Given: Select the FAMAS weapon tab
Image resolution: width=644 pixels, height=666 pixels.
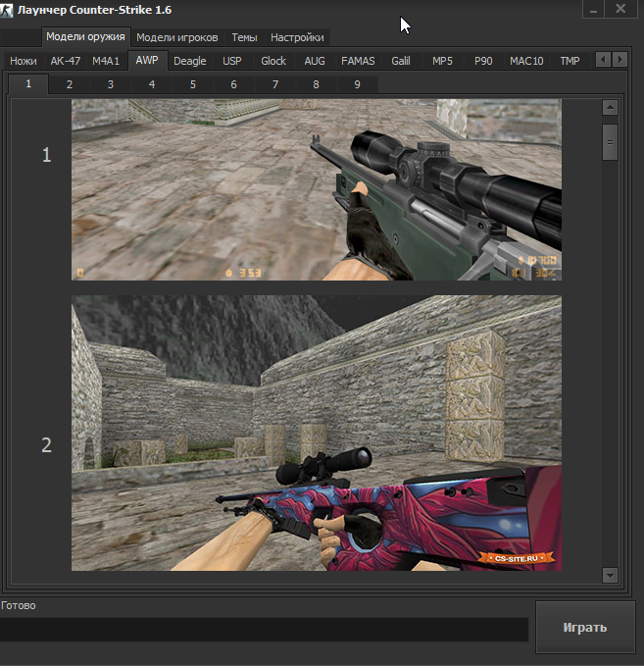Looking at the screenshot, I should pyautogui.click(x=358, y=61).
